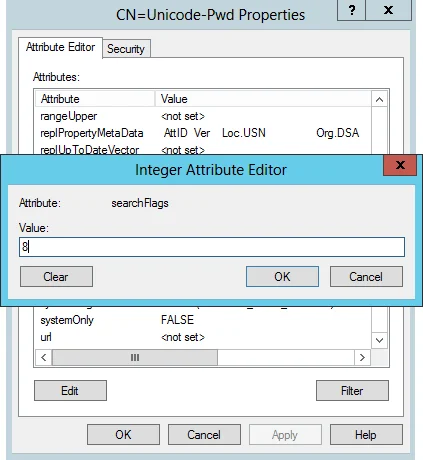Click the left arrow of horizontal scrollbar

(x=44, y=357)
